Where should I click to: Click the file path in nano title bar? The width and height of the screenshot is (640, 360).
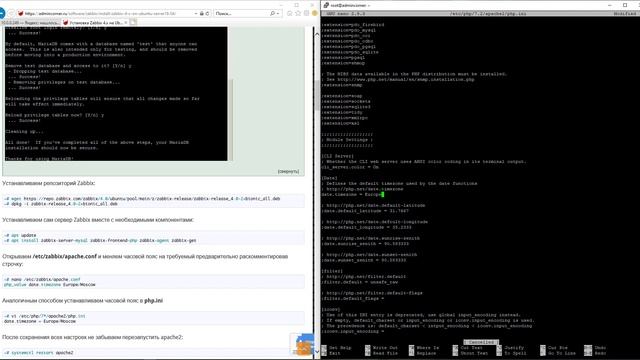pos(488,14)
